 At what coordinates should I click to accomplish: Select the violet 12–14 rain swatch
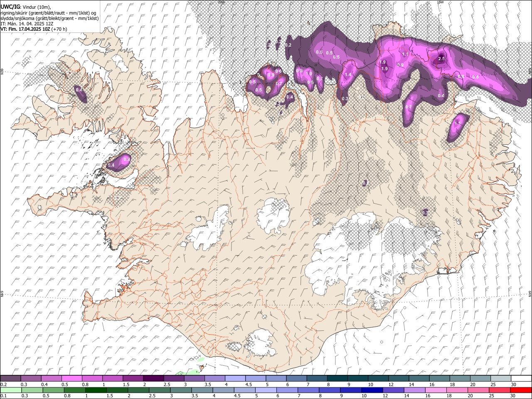tap(393, 390)
